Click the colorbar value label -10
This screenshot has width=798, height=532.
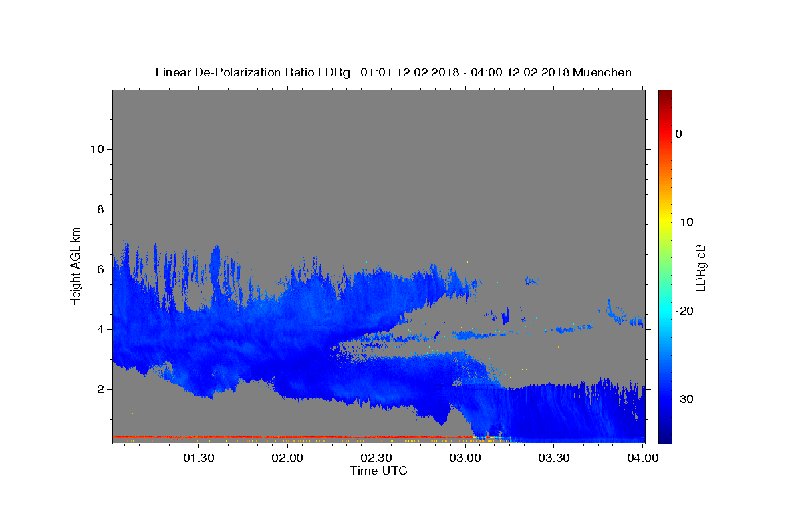(x=684, y=222)
